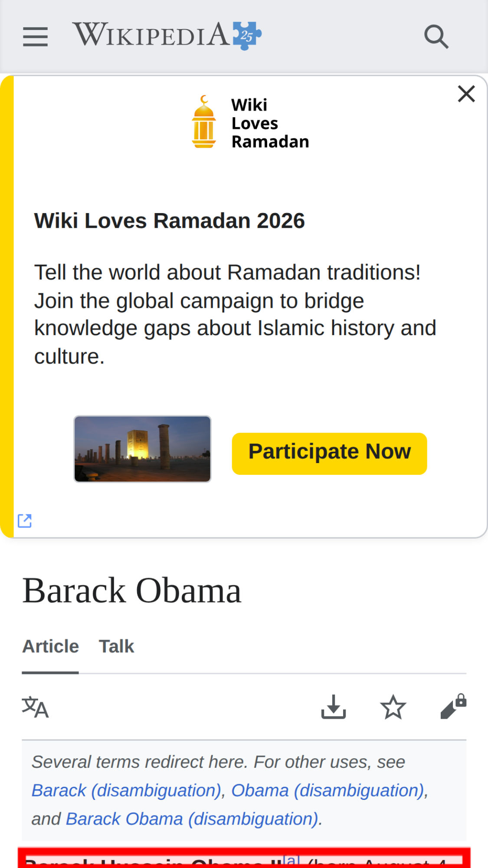Click the external link icon in banner

25,520
